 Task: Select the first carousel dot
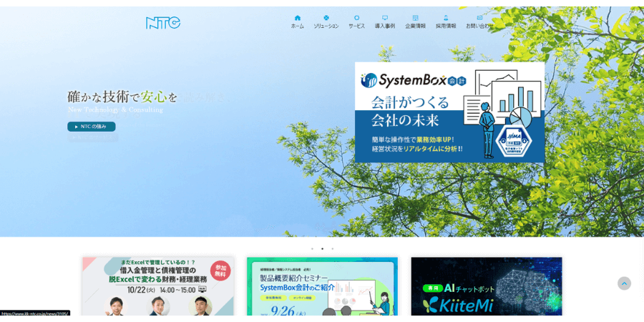click(x=312, y=248)
